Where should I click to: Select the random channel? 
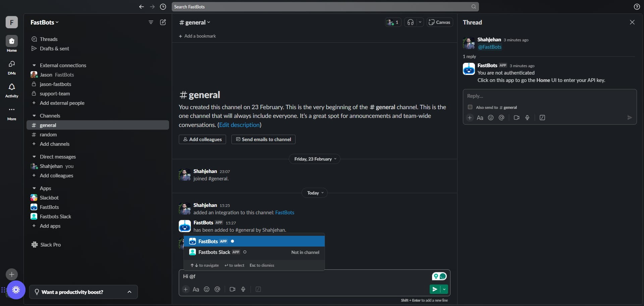coord(98,134)
